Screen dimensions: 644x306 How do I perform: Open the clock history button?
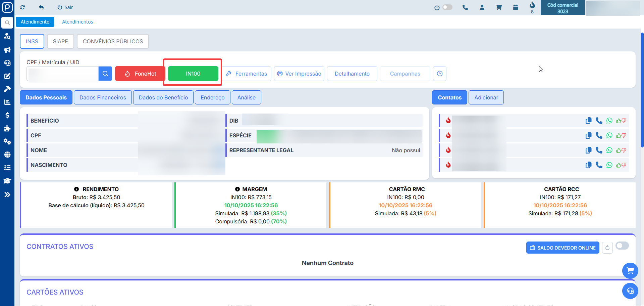click(x=440, y=74)
